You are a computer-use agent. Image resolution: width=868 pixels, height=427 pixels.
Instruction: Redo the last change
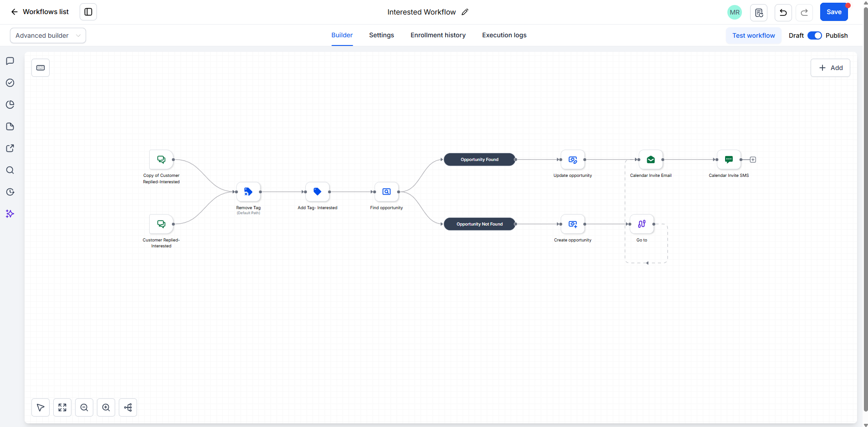(x=804, y=12)
